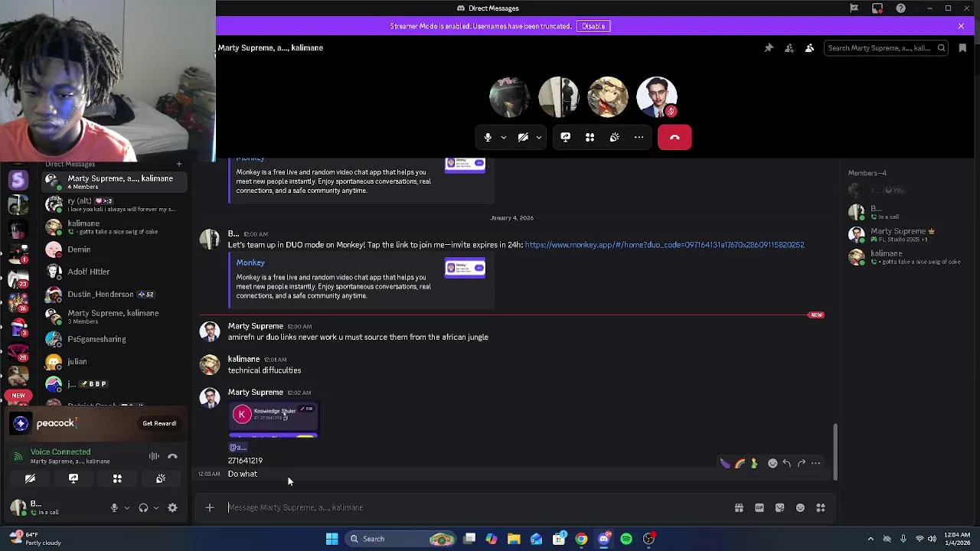Deafen with headphones icon in user panel
The image size is (980, 551).
tap(143, 507)
